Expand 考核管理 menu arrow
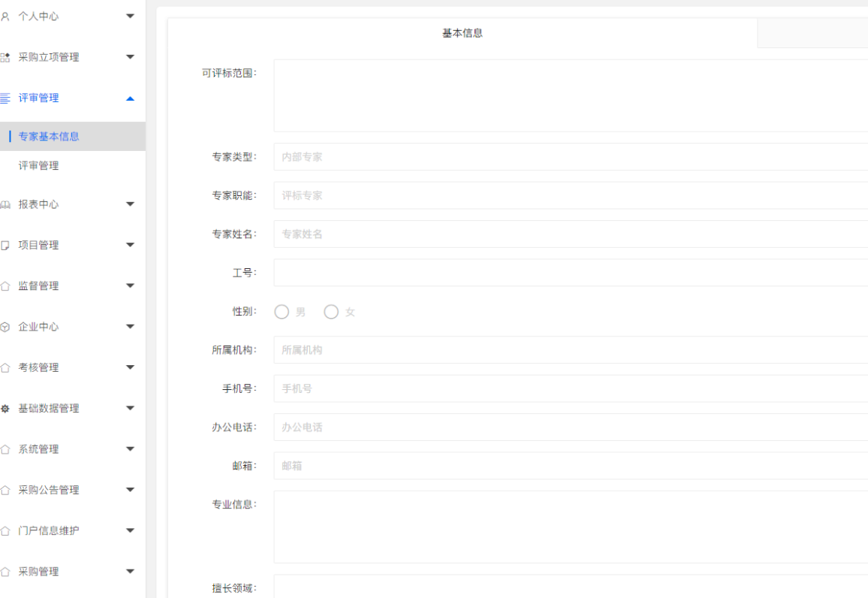The image size is (868, 598). tap(130, 367)
